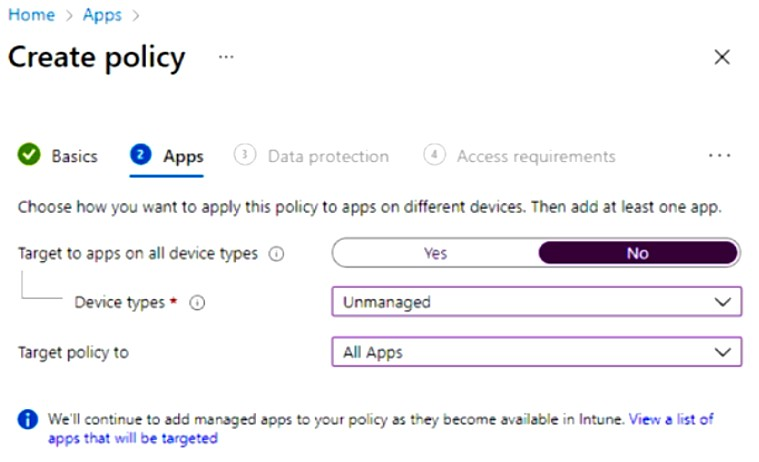Navigate to Home breadcrumb link
Viewport: 759px width, 462px height.
tap(31, 15)
